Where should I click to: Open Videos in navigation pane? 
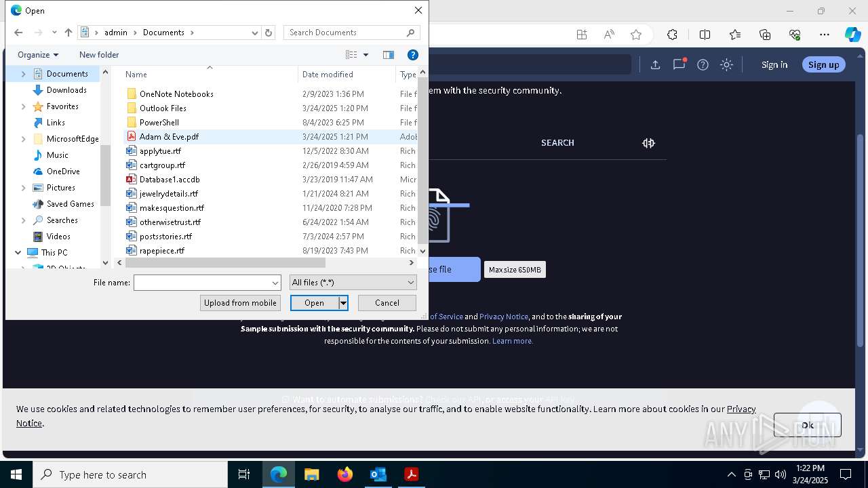(x=58, y=237)
